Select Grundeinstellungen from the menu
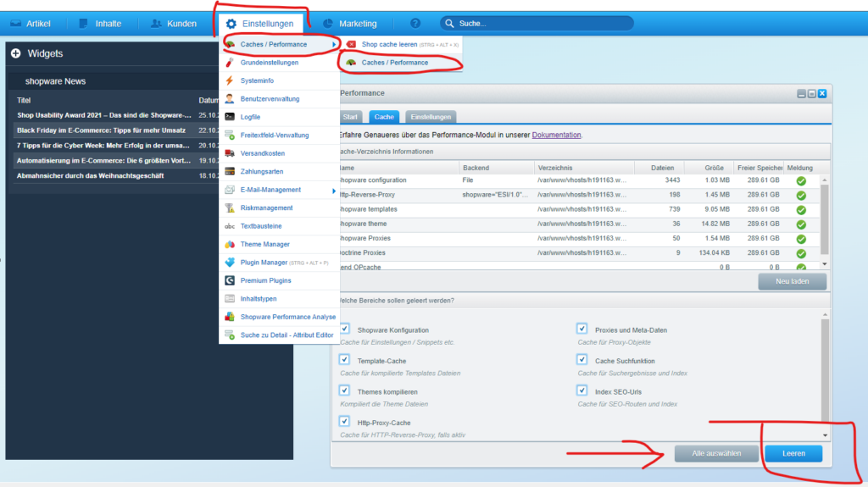The height and width of the screenshot is (487, 868). click(269, 63)
